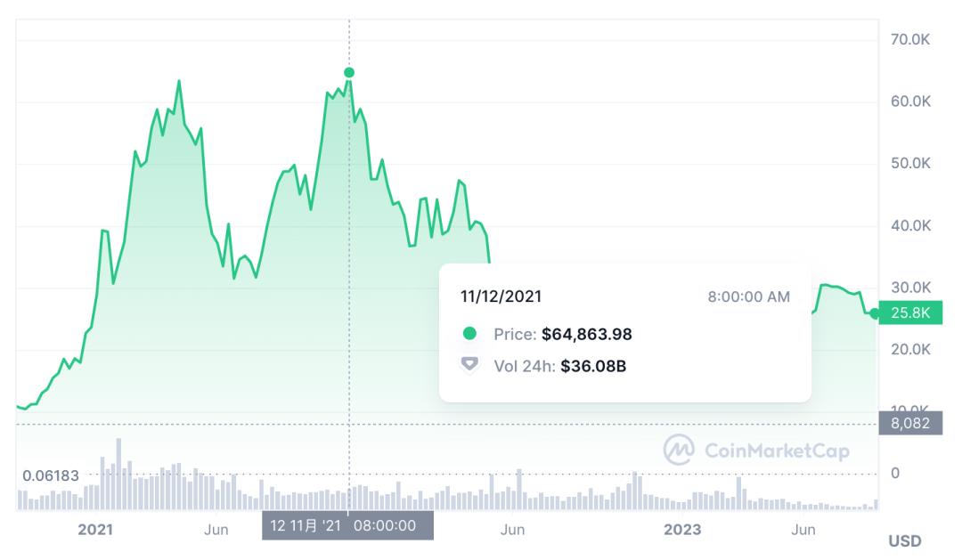This screenshot has width=962, height=560.
Task: Click the 8,082 gray axis label
Action: click(x=909, y=423)
